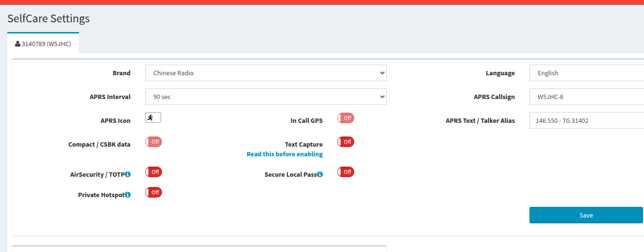Open the APRS Icon runner picker
This screenshot has height=252, width=644.
[x=153, y=118]
